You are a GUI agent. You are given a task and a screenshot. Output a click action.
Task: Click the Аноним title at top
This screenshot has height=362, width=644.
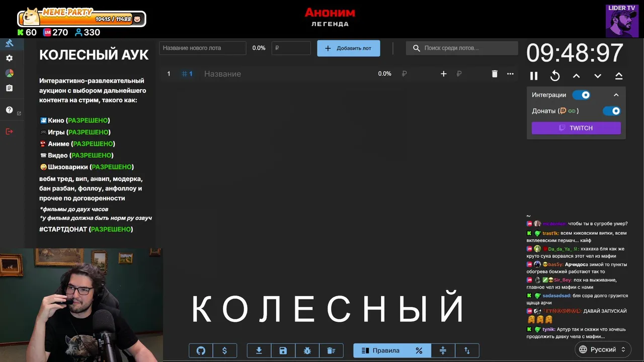[x=330, y=13]
